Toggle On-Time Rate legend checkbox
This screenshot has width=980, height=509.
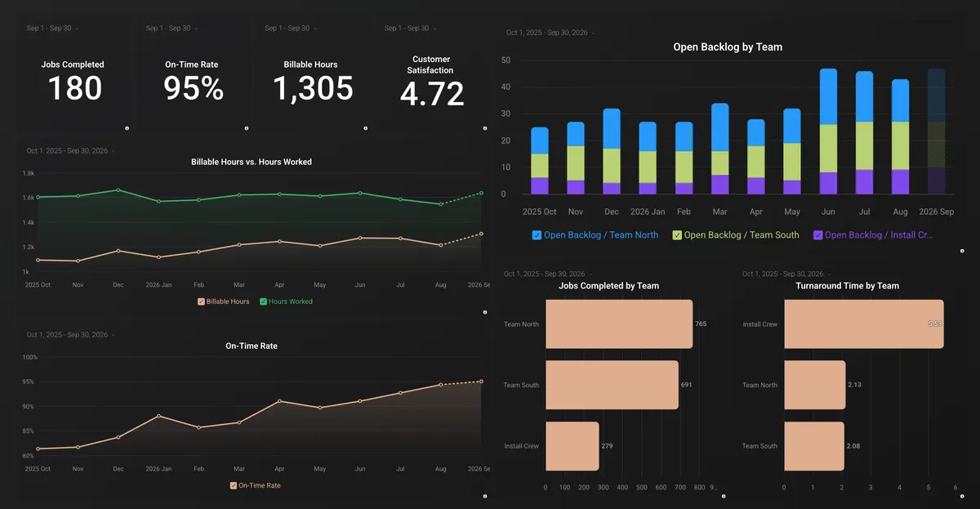tap(234, 485)
